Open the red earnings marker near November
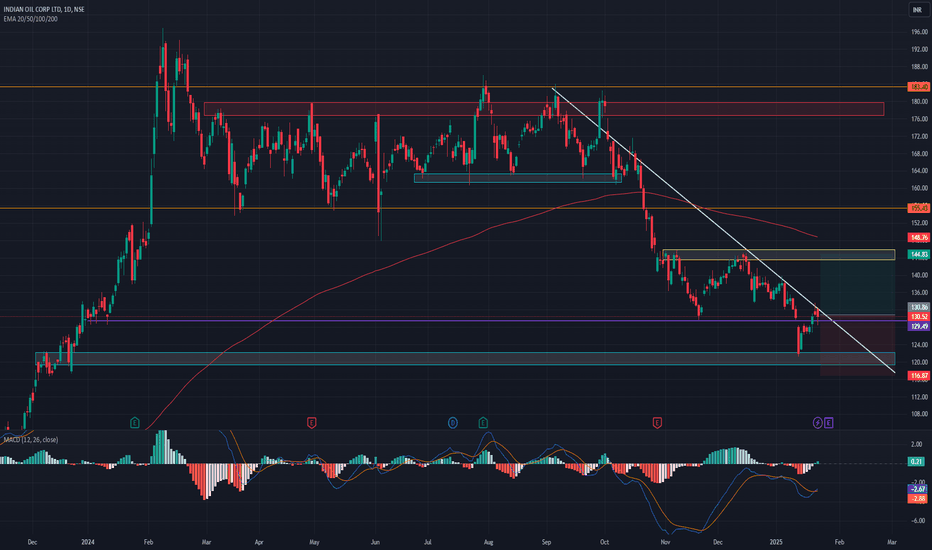Screen dimensions: 932x550 tap(657, 423)
